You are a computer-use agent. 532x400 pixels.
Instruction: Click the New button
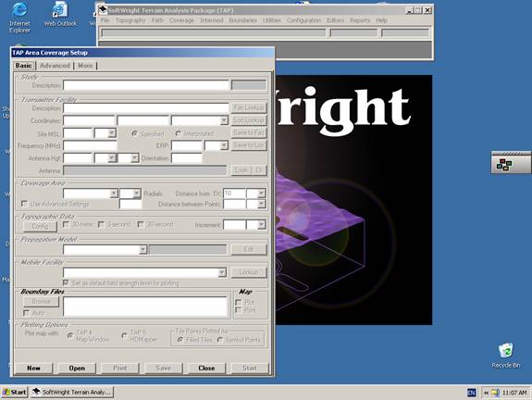click(x=33, y=369)
